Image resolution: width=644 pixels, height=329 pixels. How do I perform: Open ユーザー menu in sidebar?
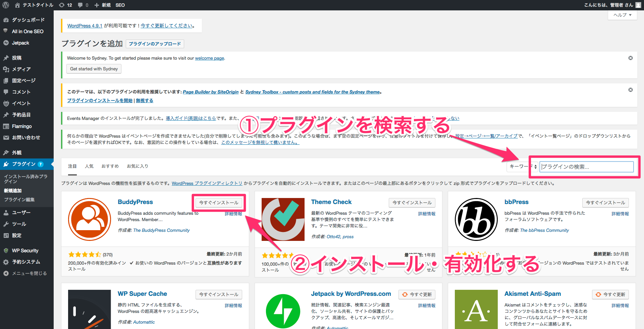(27, 212)
